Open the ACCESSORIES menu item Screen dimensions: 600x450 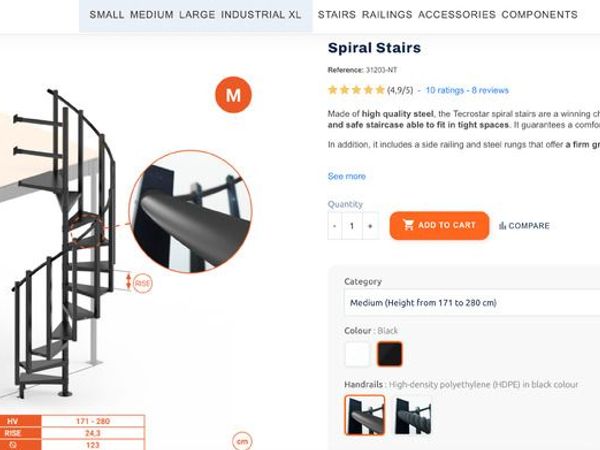[456, 15]
